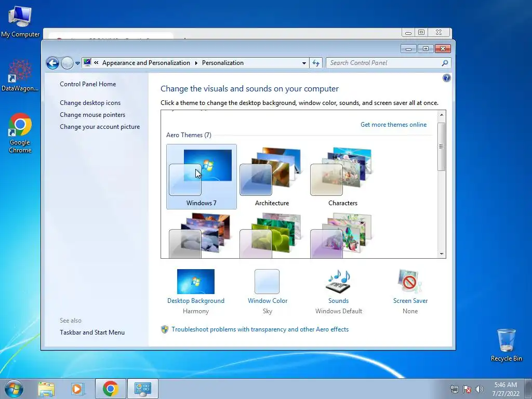Click the themes list scroll down arrow

tap(442, 254)
